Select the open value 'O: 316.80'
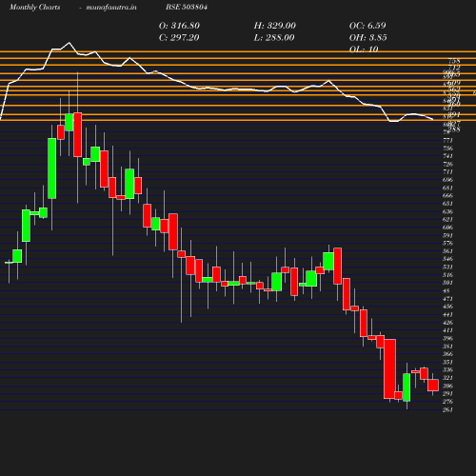The height and width of the screenshot is (476, 476). pyautogui.click(x=179, y=26)
